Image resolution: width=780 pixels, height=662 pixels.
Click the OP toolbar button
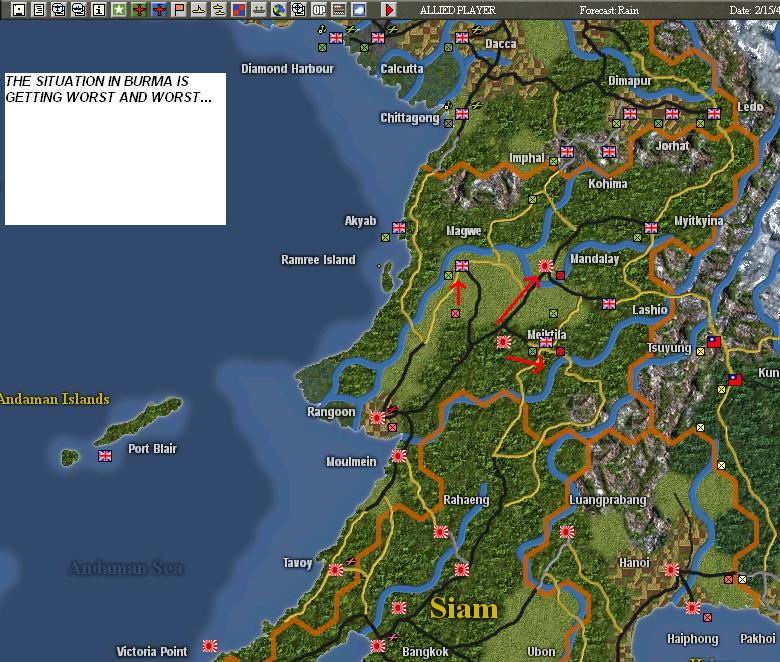pos(318,9)
